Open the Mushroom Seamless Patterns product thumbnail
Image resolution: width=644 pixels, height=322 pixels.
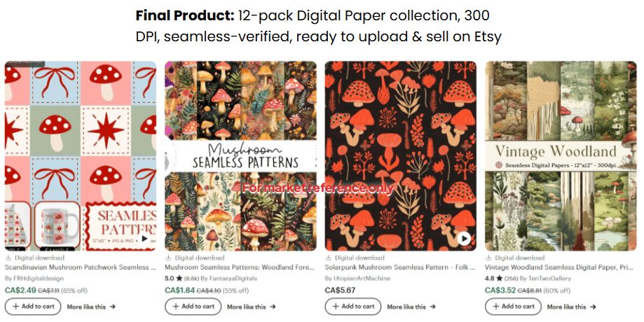(241, 155)
